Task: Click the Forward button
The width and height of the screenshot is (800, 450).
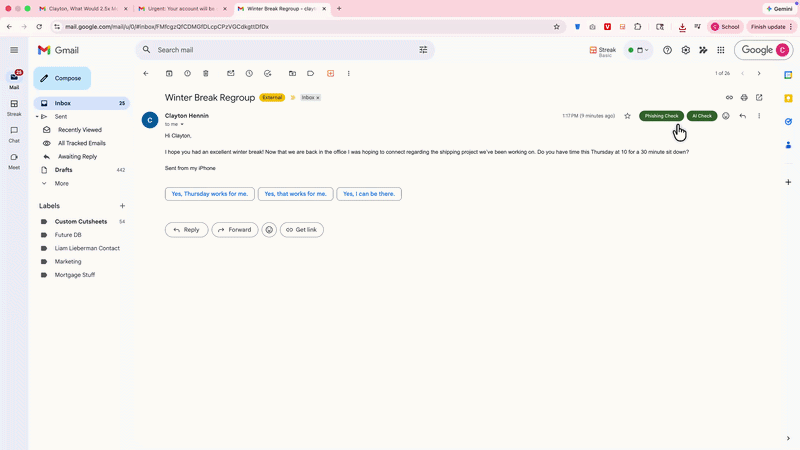Action: (235, 230)
